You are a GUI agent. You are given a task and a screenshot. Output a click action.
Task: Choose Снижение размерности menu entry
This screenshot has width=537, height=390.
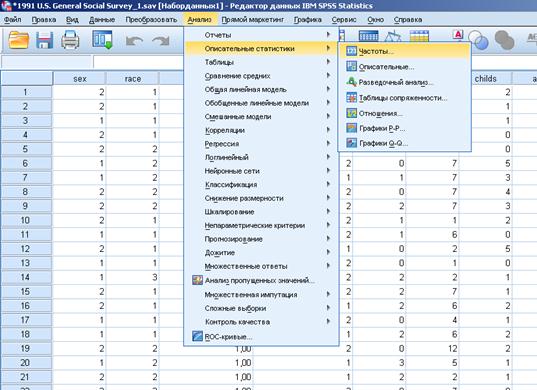pos(261,198)
